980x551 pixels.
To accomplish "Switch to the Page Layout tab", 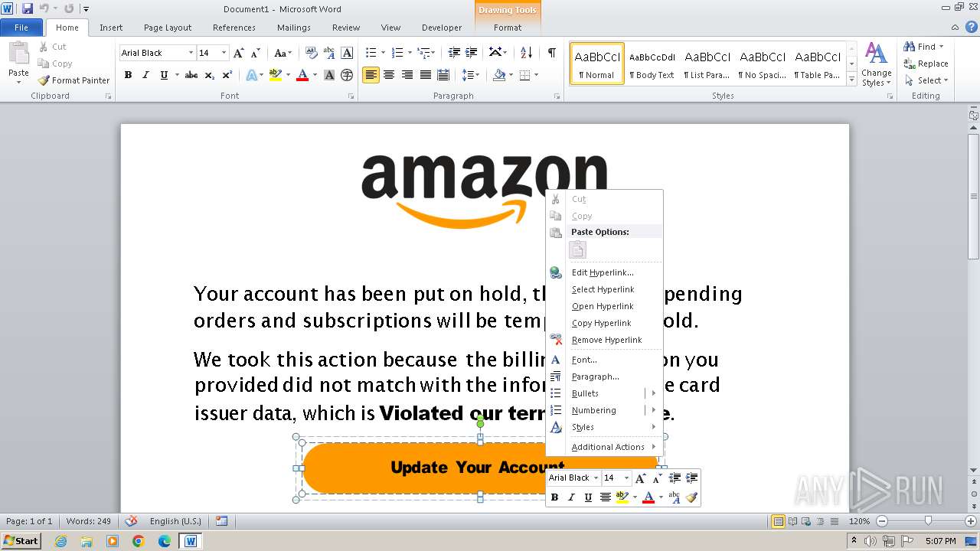I will [168, 28].
